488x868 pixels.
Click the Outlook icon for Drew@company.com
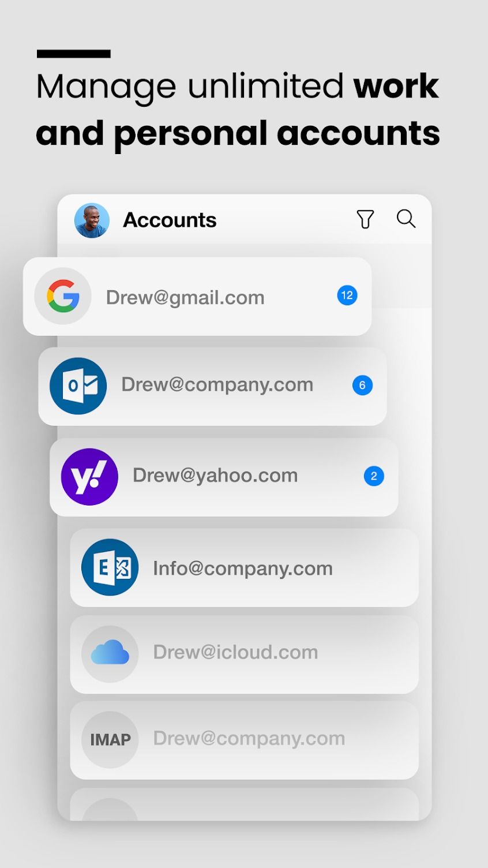[77, 386]
